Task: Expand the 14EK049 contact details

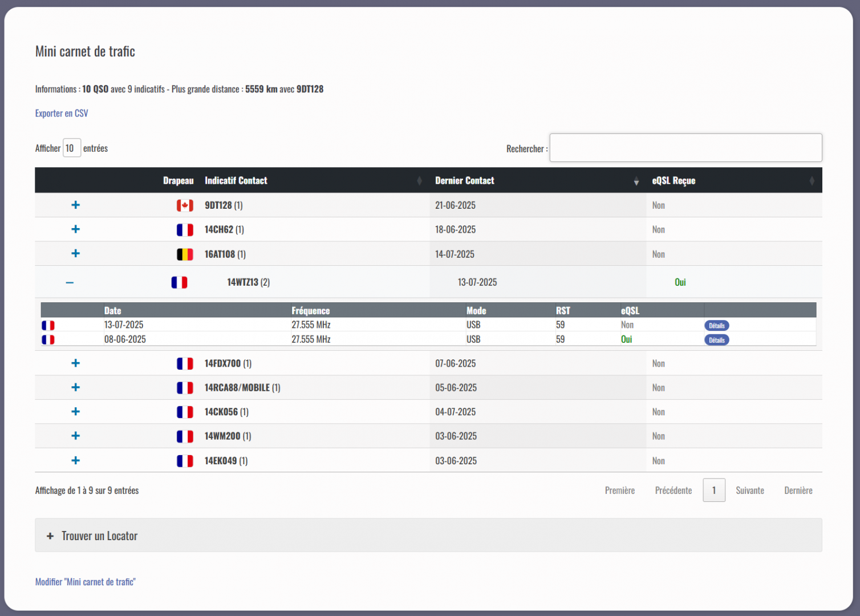Action: (75, 460)
